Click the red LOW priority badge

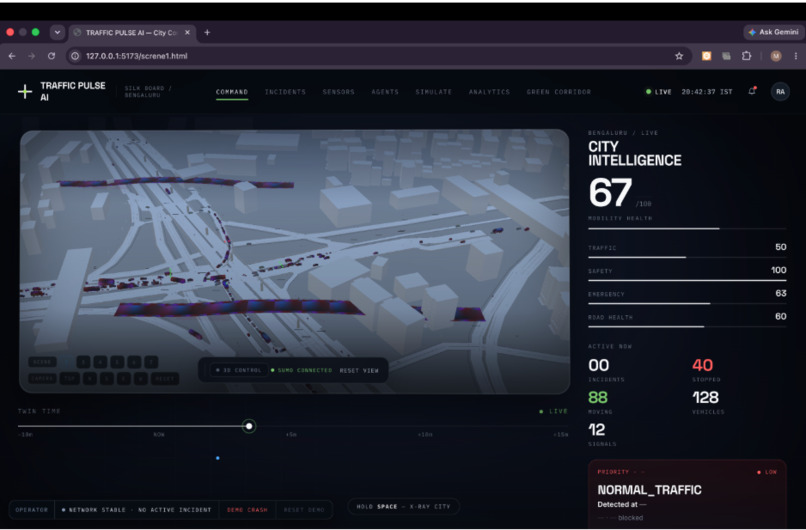coord(767,472)
